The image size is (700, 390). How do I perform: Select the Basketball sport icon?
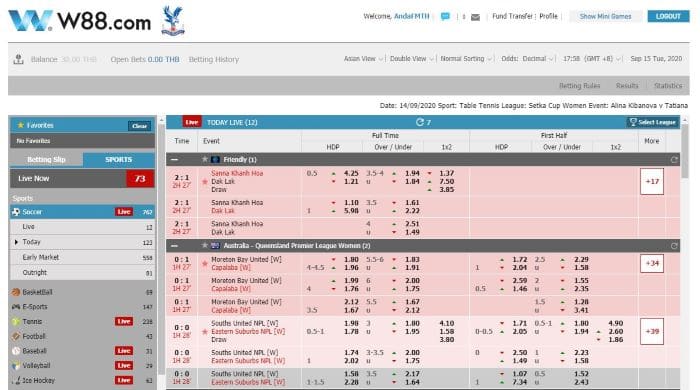pyautogui.click(x=16, y=292)
